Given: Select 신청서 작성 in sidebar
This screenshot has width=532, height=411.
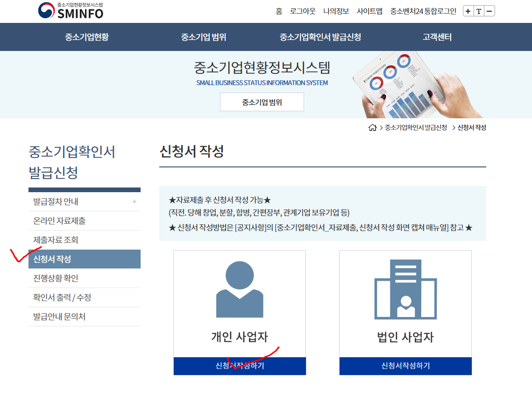Looking at the screenshot, I should [85, 259].
